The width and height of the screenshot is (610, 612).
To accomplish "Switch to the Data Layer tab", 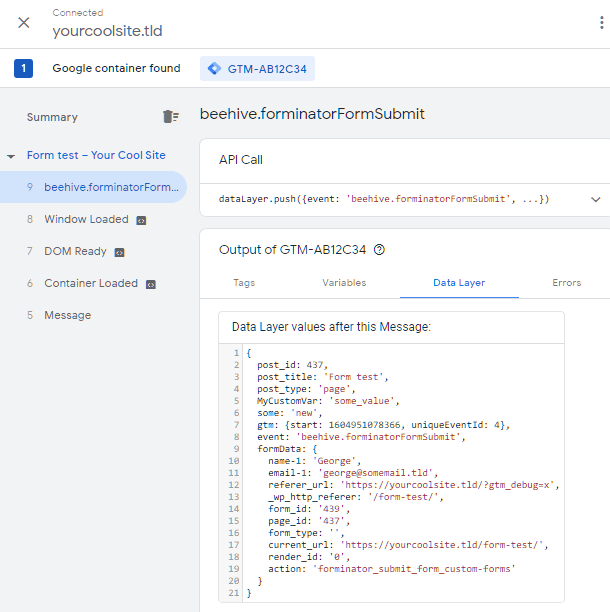I will (459, 283).
